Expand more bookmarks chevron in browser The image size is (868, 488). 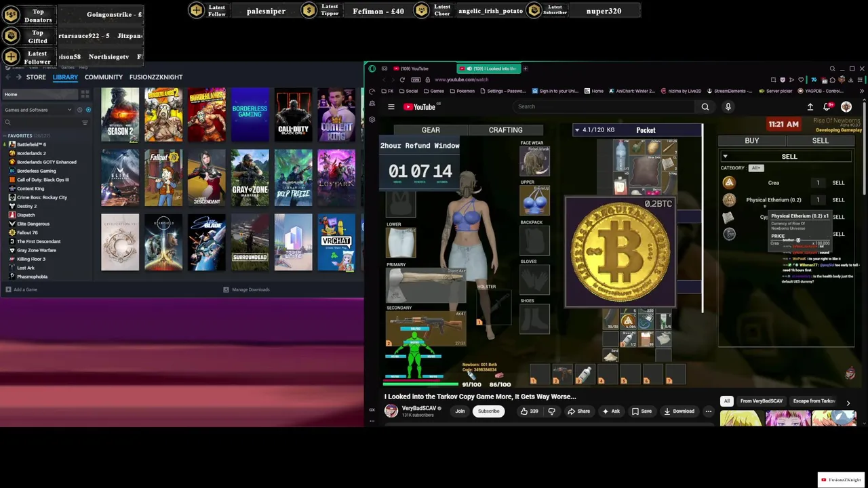point(862,91)
